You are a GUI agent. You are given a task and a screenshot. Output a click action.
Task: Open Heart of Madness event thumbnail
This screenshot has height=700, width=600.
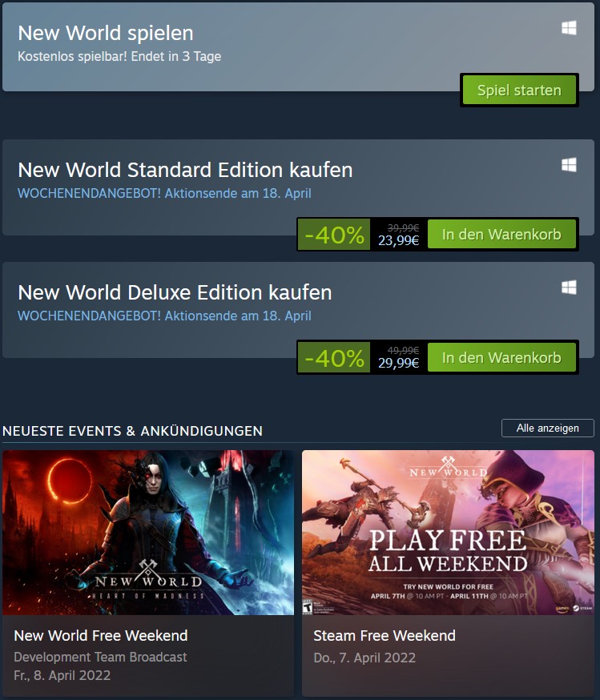[x=148, y=532]
